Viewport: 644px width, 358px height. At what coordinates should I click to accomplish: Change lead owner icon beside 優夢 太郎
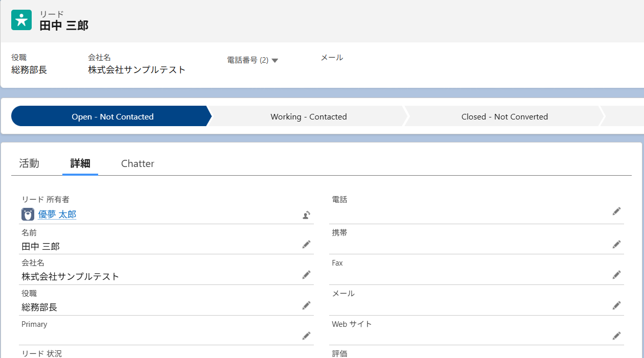[306, 215]
